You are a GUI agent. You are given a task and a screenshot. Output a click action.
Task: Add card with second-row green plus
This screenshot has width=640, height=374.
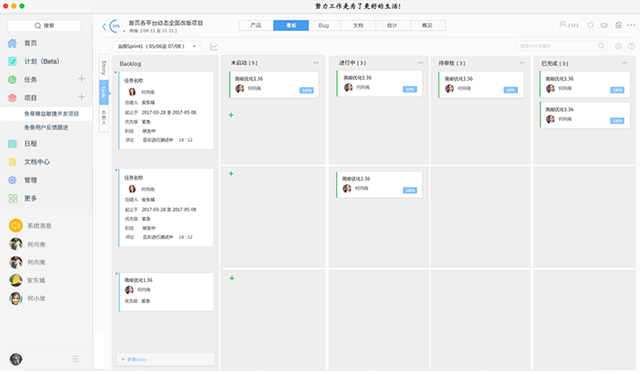[x=231, y=174]
